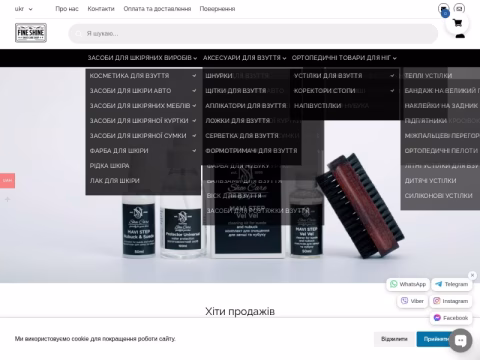Open the WhatsApp chat button

click(408, 284)
